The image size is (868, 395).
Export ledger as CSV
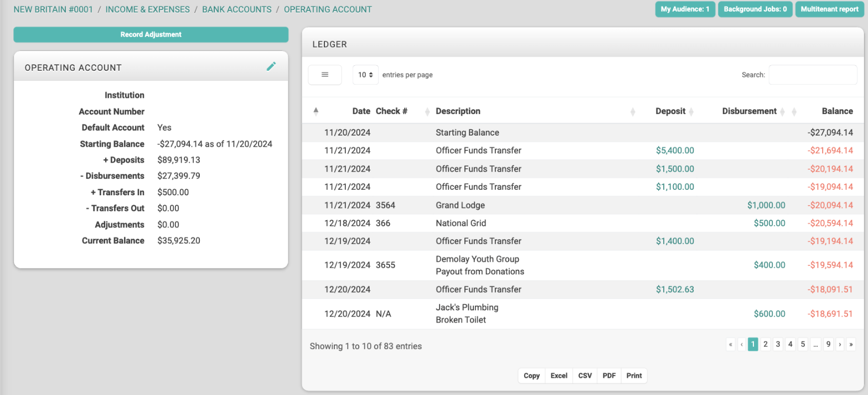[x=585, y=376]
